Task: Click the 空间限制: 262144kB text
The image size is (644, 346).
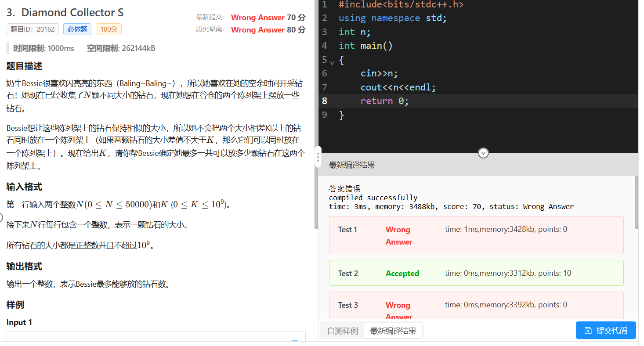Action: tap(121, 48)
